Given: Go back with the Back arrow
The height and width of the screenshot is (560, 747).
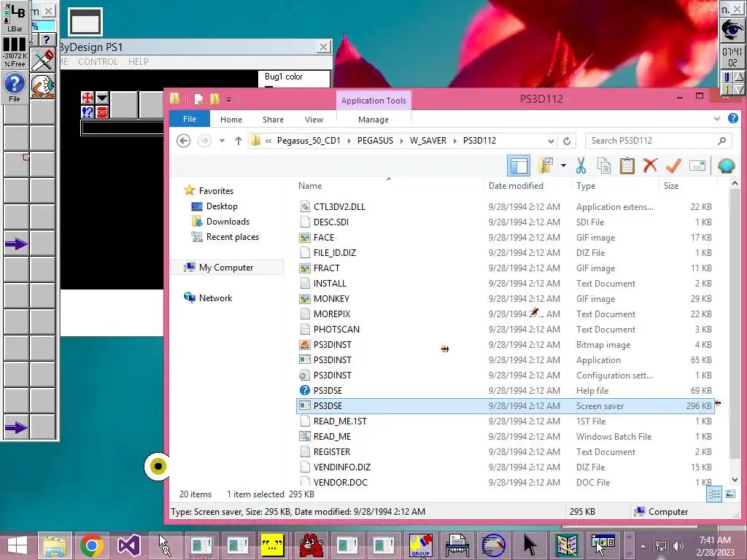Looking at the screenshot, I should pyautogui.click(x=183, y=141).
